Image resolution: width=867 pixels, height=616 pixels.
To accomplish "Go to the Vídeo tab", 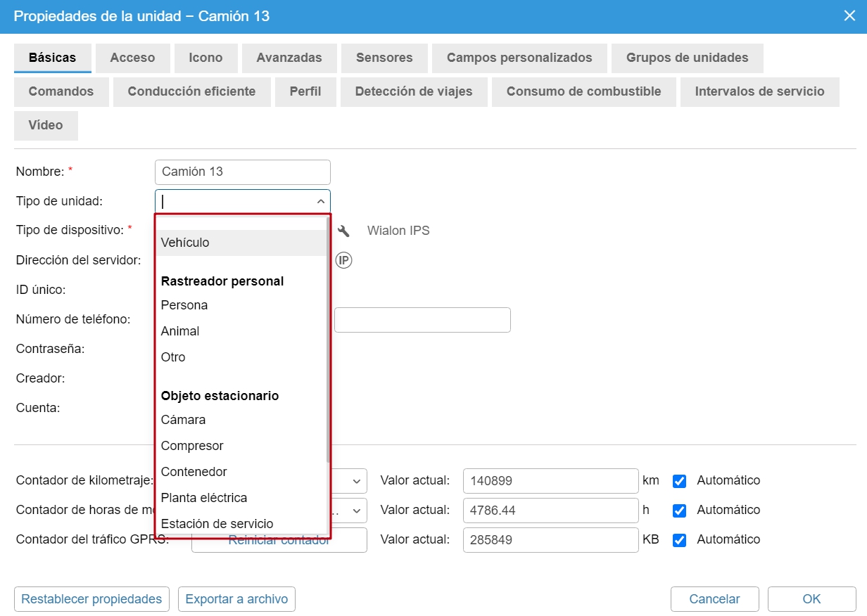I will click(46, 125).
